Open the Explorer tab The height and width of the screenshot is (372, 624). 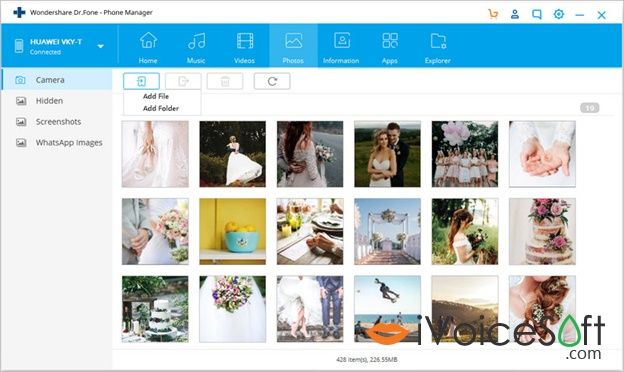(437, 48)
